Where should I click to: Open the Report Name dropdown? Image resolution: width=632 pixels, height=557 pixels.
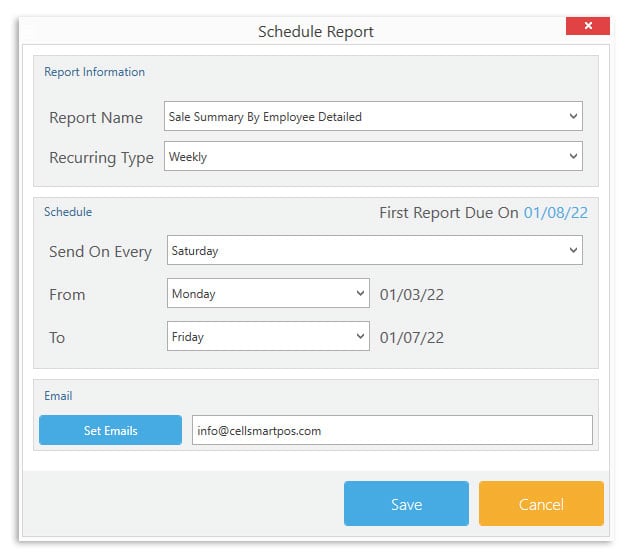click(x=373, y=116)
